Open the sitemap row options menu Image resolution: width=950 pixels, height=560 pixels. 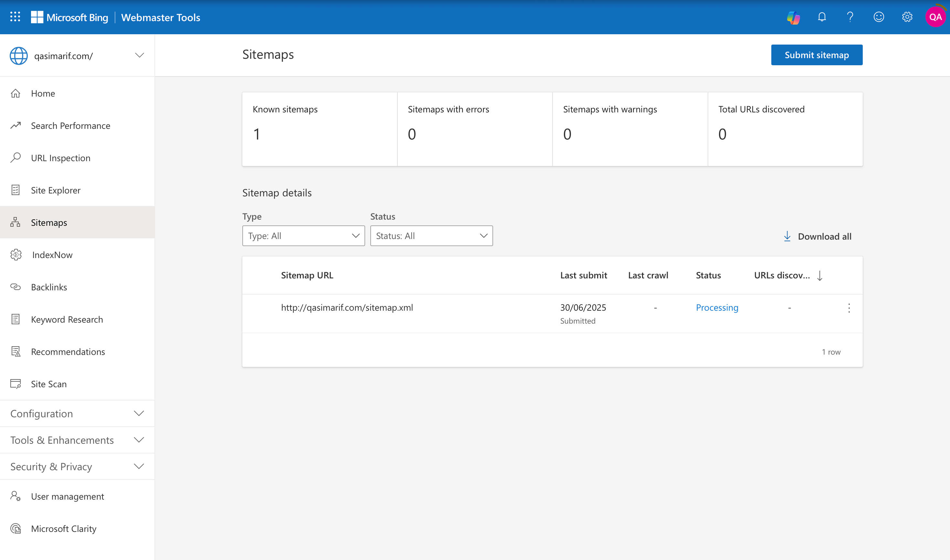pos(849,308)
